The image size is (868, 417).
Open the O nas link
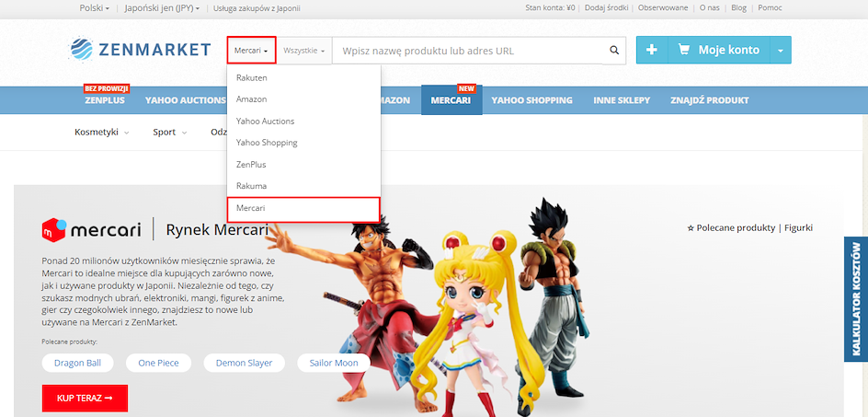(710, 7)
